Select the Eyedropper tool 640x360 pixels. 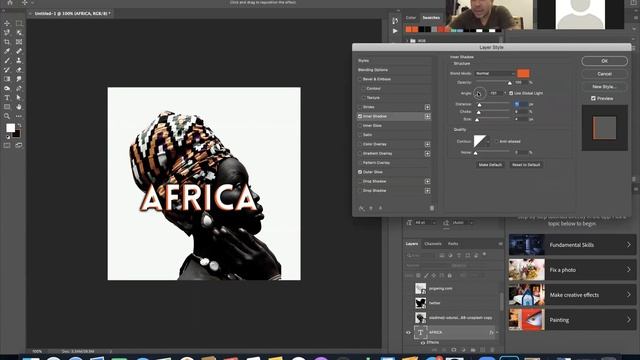click(7, 51)
